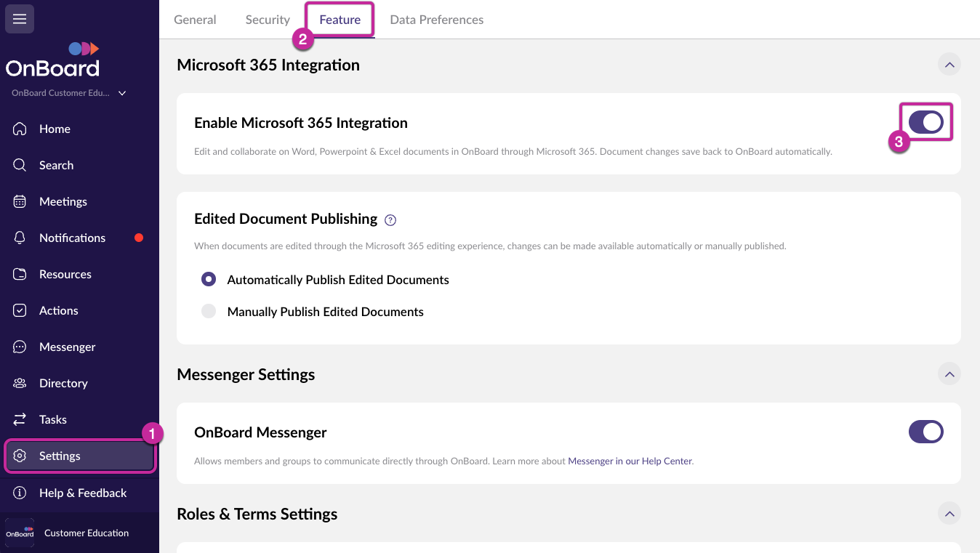Screen dimensions: 980x553
Task: Switch to the Data Preferences tab
Action: [x=436, y=20]
